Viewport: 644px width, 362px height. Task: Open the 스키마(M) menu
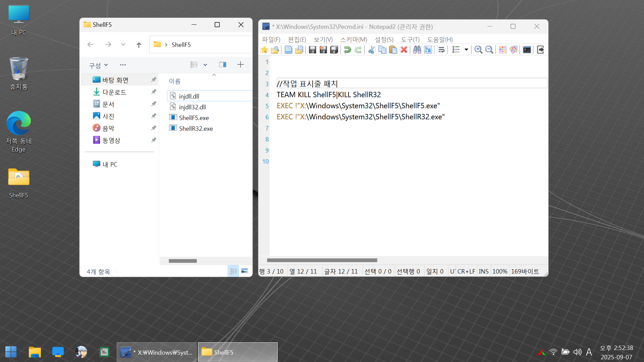[x=354, y=40]
